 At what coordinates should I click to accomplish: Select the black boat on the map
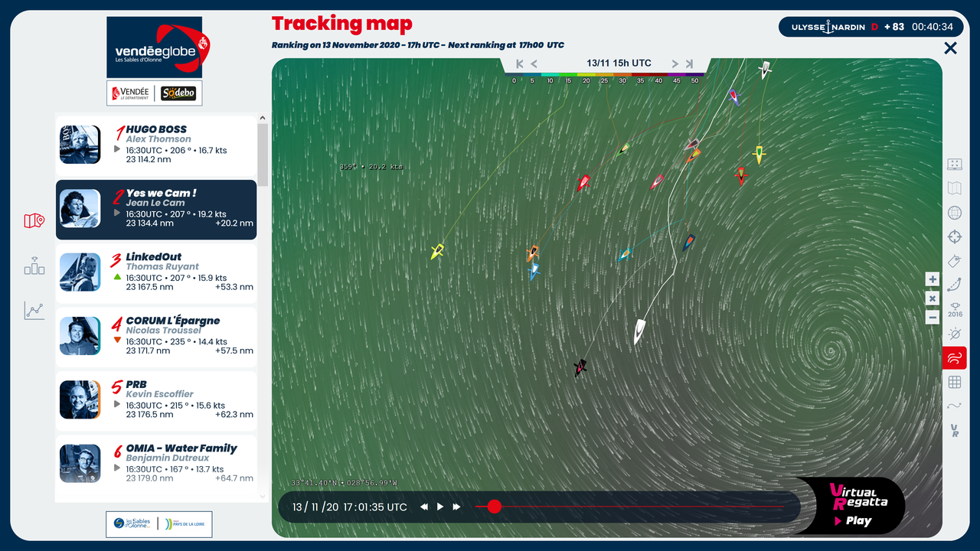pos(581,368)
